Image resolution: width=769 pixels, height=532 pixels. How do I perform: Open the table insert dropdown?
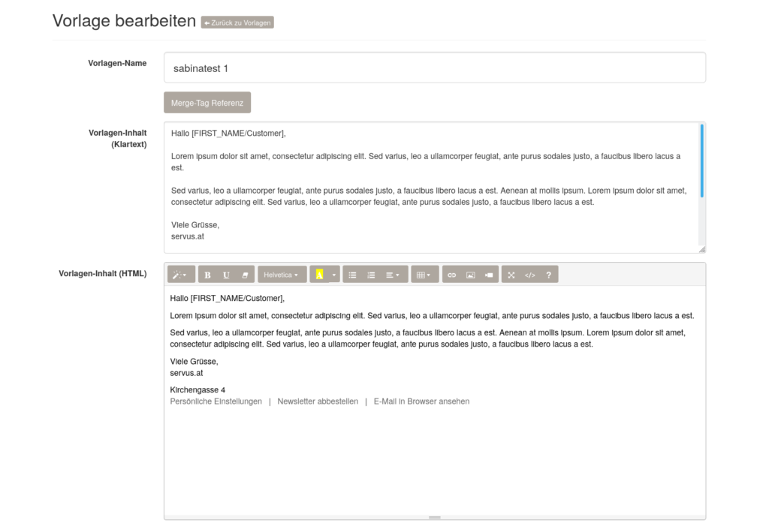click(x=424, y=275)
